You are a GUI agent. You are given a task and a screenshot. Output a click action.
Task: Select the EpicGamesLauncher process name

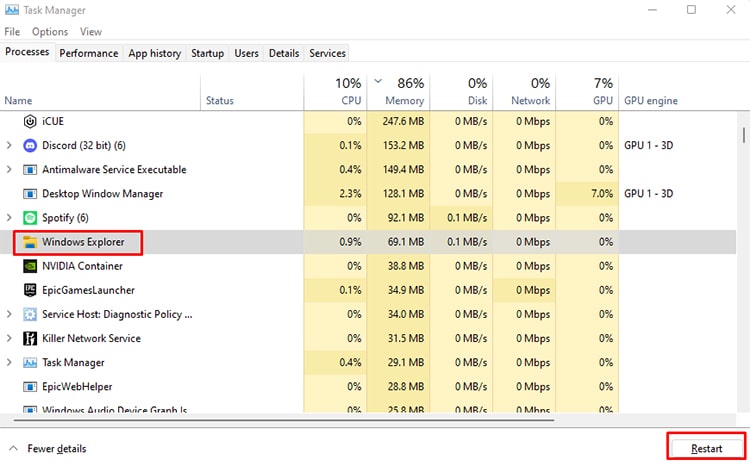point(88,290)
